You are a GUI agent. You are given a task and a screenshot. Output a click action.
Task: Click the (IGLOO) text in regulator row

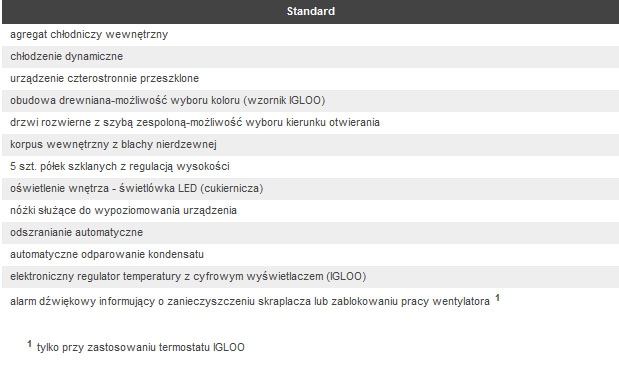pos(346,277)
